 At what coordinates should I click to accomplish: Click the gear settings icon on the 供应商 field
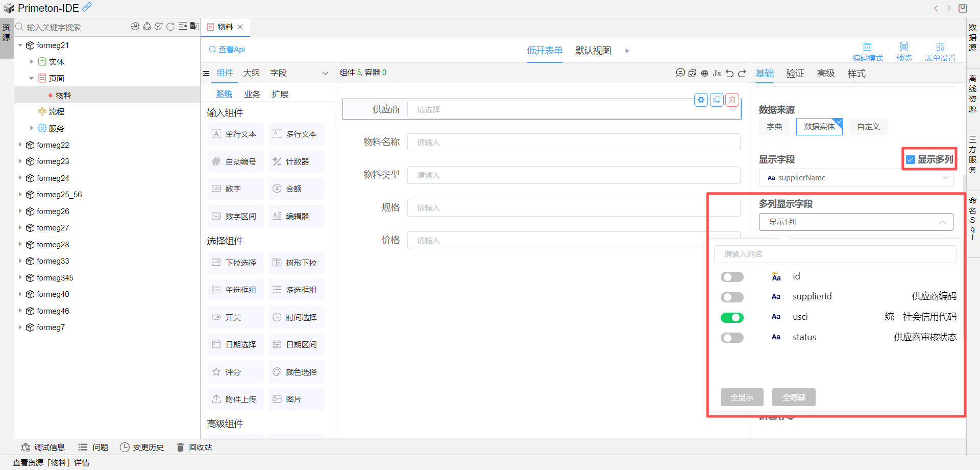(x=701, y=100)
